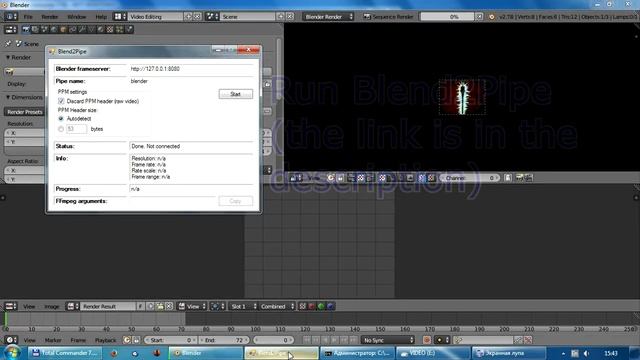640x360 pixels.
Task: Select the Modifiers properties tab icon
Action: click(x=82, y=29)
